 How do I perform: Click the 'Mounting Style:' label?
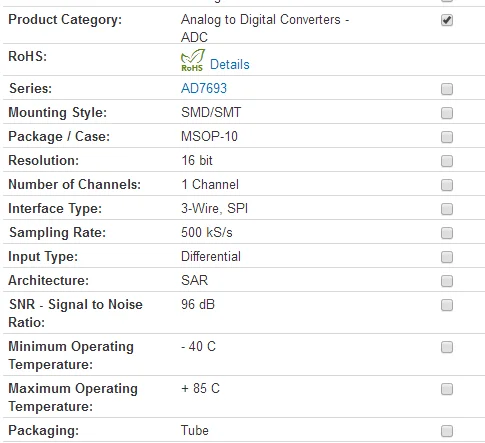point(58,113)
